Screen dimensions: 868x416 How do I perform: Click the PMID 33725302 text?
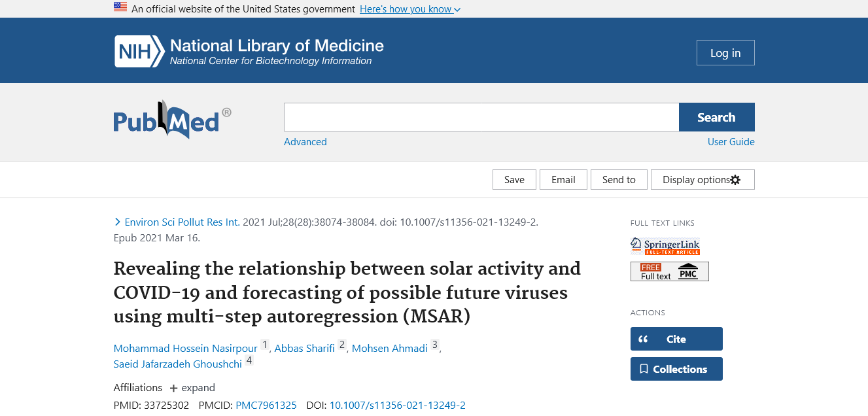click(151, 406)
